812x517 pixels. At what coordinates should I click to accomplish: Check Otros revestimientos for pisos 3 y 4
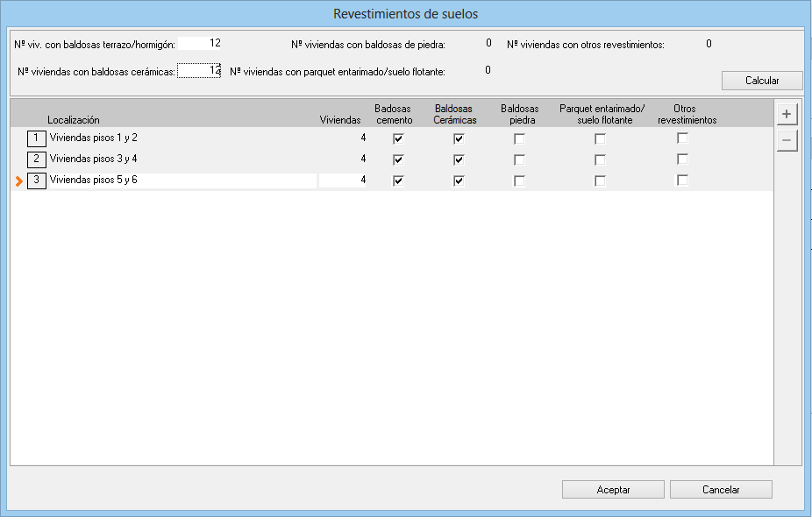(x=682, y=159)
